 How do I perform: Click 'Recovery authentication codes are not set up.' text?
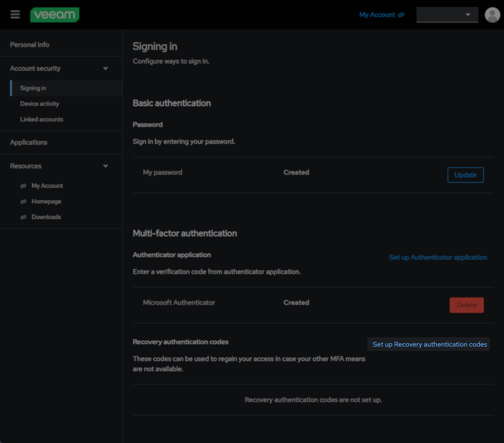[x=313, y=400]
